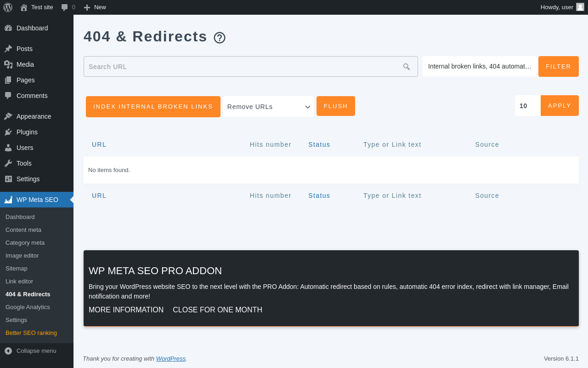
Task: Click the Appearance paintbrush icon
Action: pyautogui.click(x=8, y=116)
